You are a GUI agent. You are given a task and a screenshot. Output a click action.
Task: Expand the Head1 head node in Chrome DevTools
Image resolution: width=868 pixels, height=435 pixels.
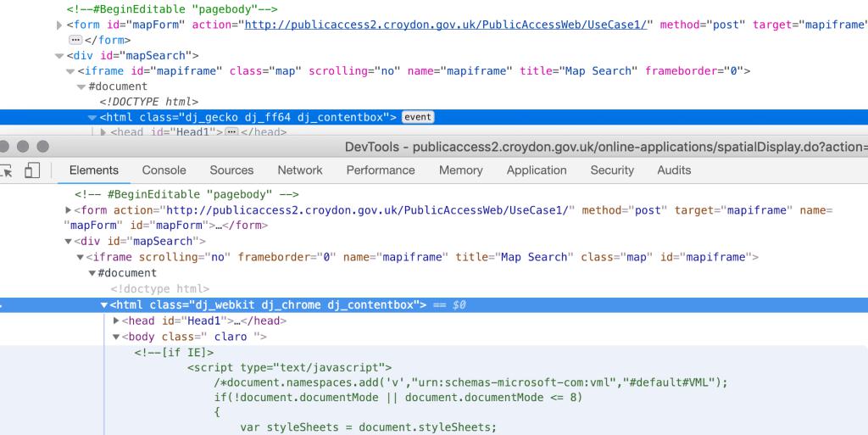click(116, 321)
